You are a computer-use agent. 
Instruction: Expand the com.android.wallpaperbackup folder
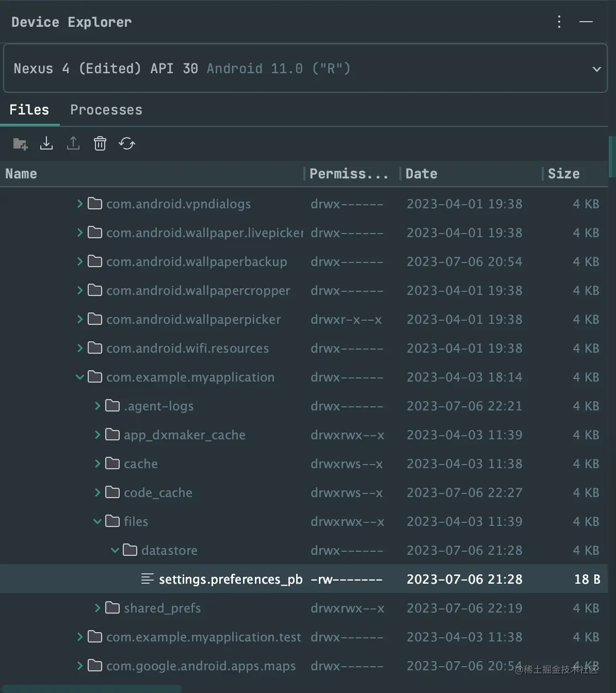click(80, 261)
